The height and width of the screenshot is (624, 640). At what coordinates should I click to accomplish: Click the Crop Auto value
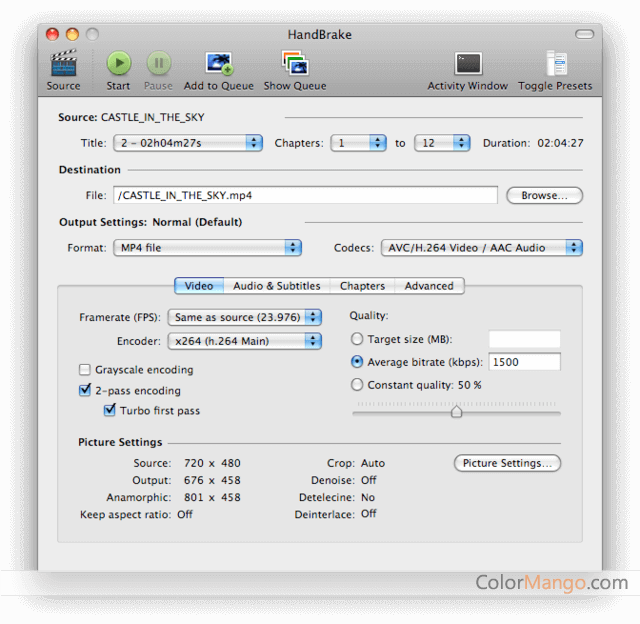[373, 463]
